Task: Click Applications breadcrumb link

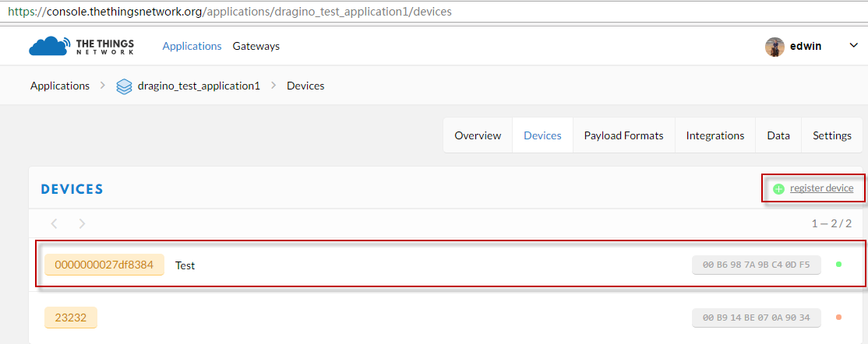Action: click(60, 86)
